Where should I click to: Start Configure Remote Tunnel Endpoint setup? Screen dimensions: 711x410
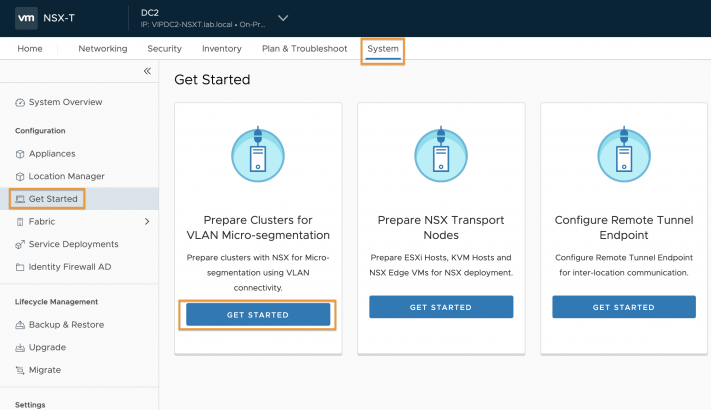624,307
